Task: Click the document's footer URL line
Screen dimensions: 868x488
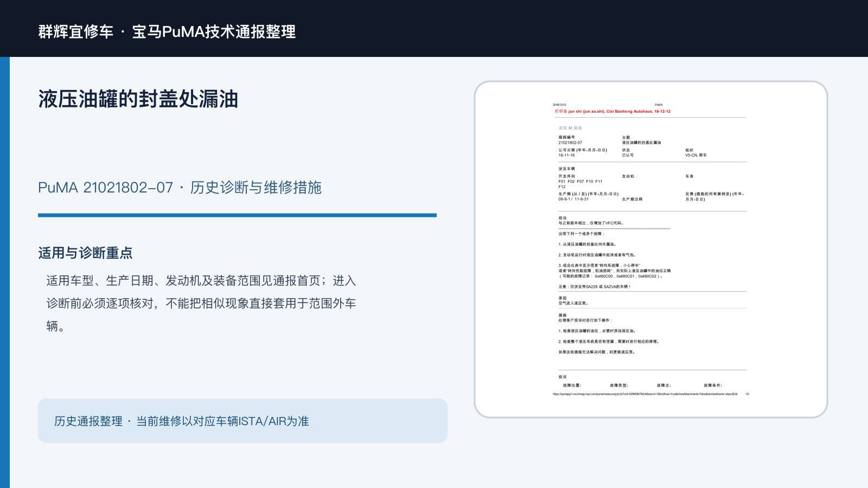Action: pos(645,394)
